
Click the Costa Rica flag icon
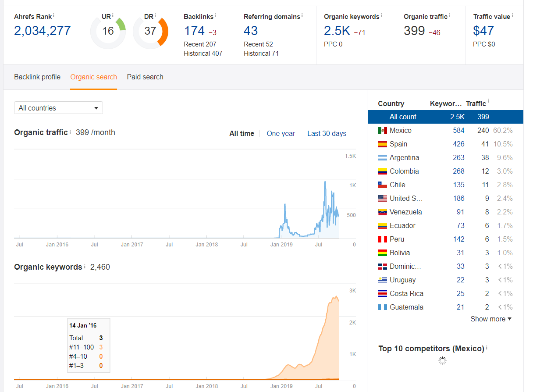pos(382,294)
